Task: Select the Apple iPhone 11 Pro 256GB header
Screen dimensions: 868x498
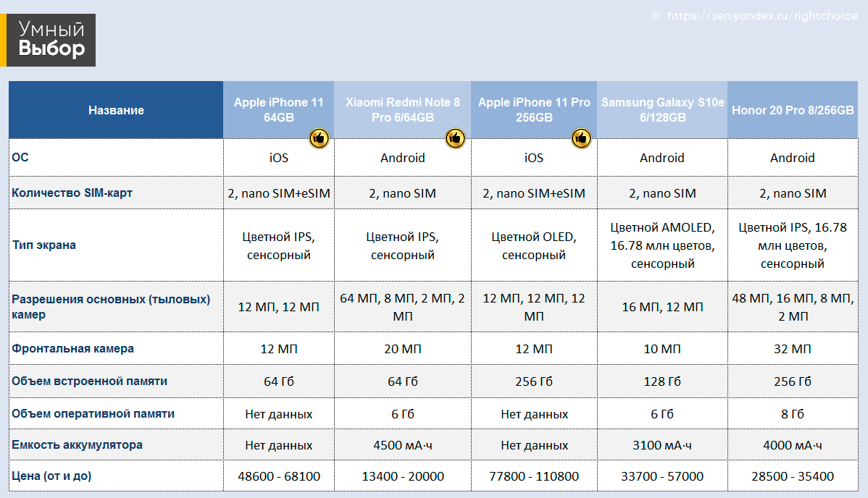Action: click(x=534, y=110)
